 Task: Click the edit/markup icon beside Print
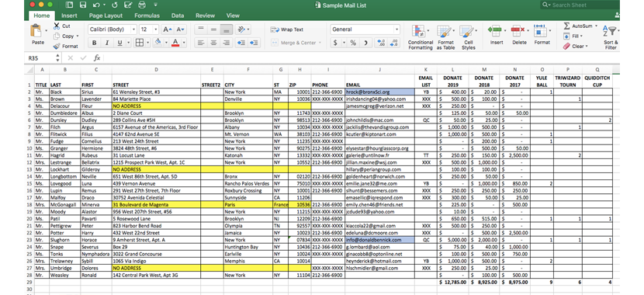[128, 5]
